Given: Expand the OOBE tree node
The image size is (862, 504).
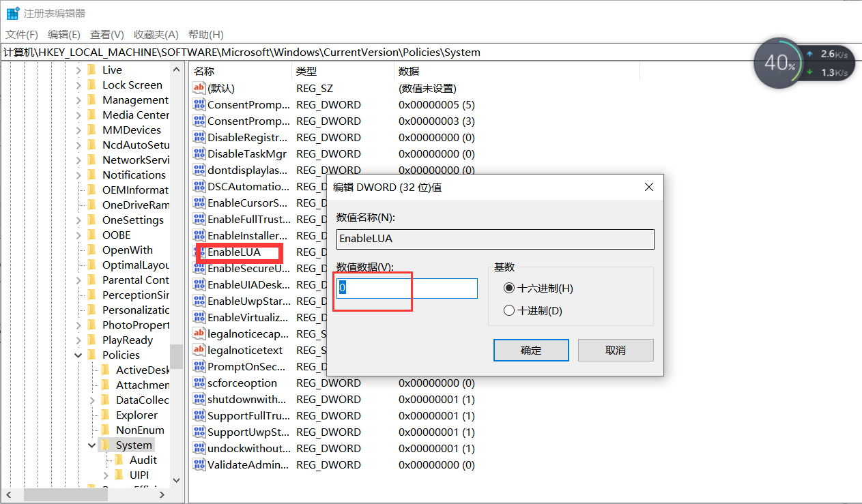Looking at the screenshot, I should 78,235.
